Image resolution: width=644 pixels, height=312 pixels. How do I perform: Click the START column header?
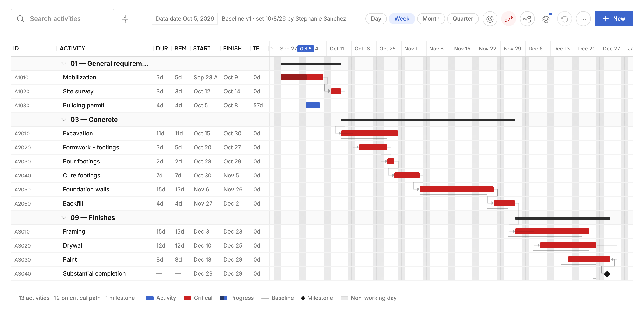coord(202,49)
